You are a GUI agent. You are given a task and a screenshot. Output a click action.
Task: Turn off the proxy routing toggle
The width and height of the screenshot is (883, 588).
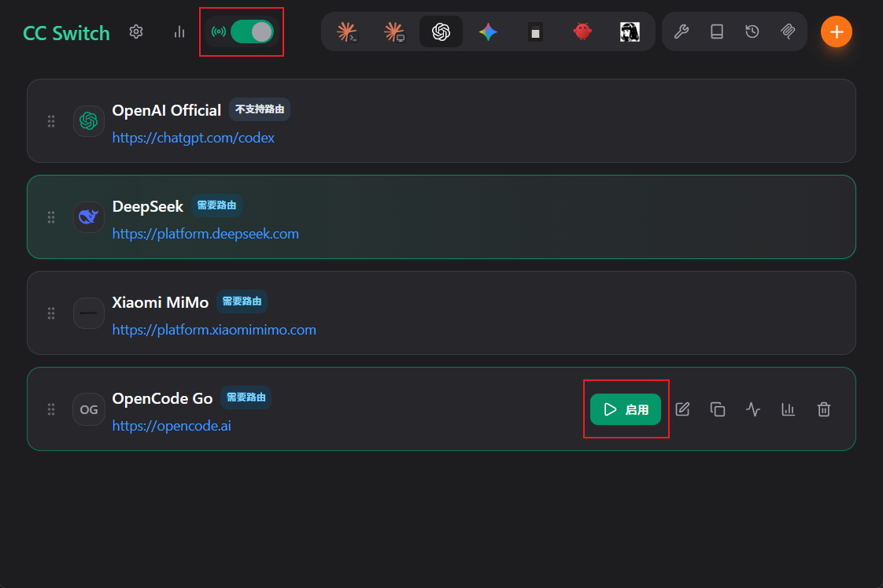[252, 31]
